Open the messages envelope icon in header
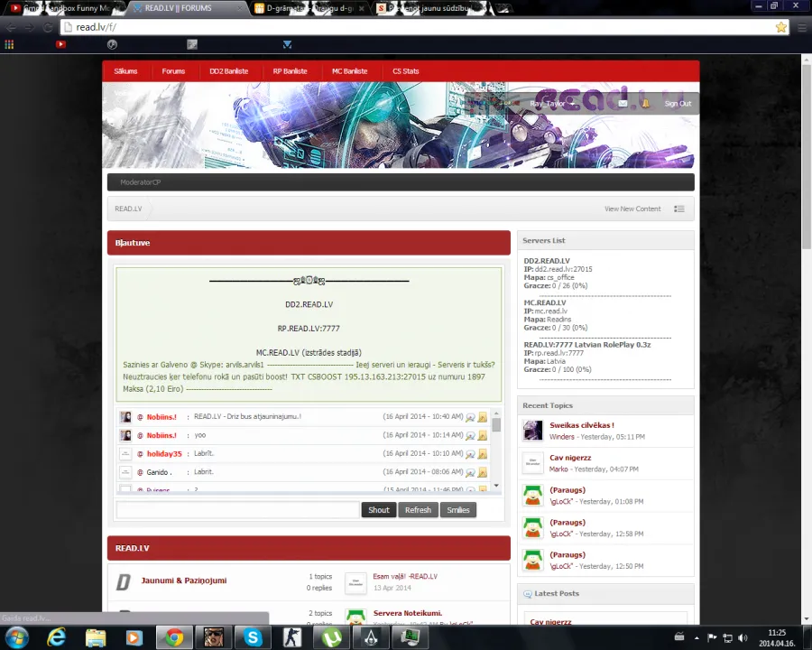This screenshot has height=650, width=812. 623,103
